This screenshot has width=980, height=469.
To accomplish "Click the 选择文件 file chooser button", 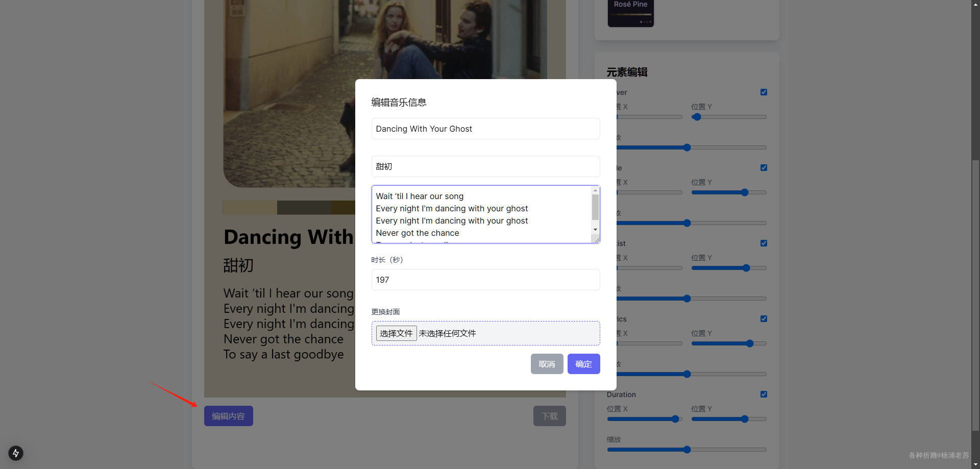I will (396, 333).
